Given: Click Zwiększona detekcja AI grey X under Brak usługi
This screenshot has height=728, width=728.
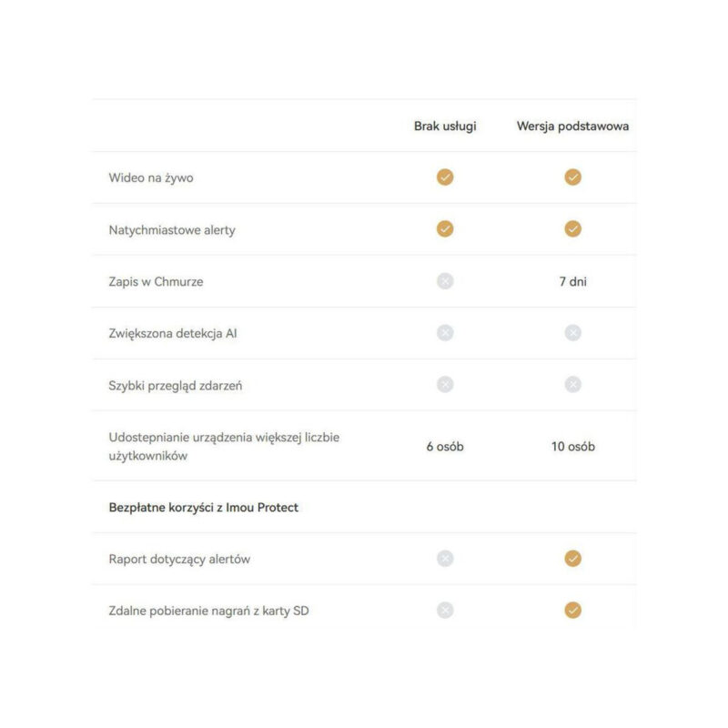Looking at the screenshot, I should [445, 333].
